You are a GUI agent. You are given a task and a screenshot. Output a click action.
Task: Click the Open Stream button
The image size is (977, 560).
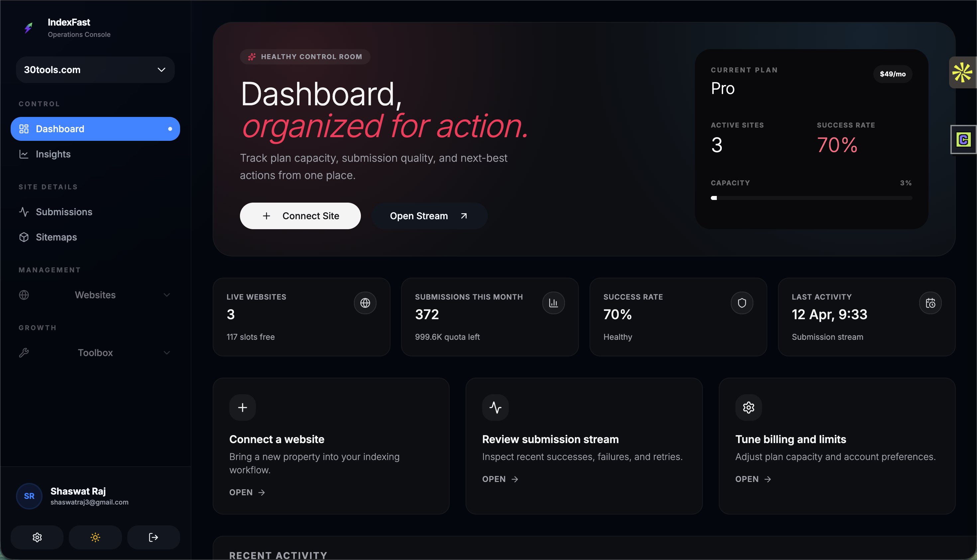(429, 216)
